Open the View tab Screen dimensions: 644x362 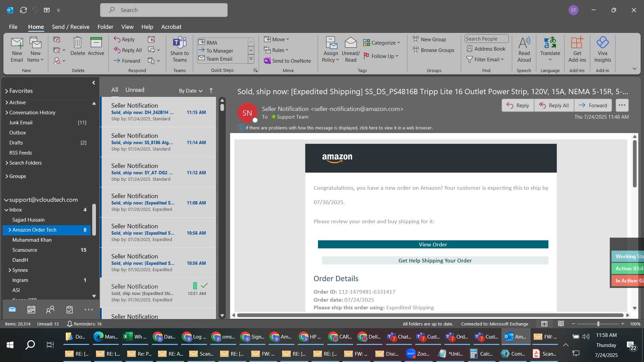[127, 27]
